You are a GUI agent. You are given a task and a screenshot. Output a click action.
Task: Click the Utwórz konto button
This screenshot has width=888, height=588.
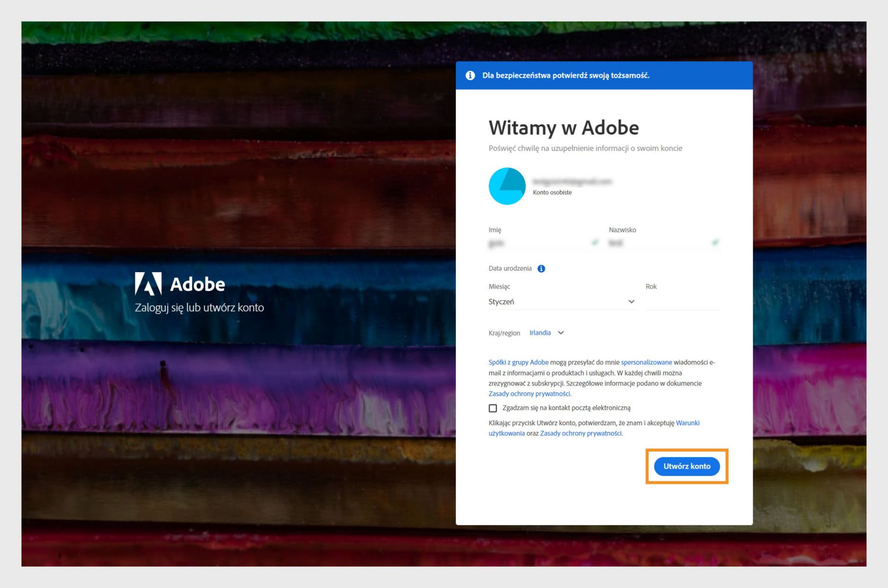pos(686,466)
